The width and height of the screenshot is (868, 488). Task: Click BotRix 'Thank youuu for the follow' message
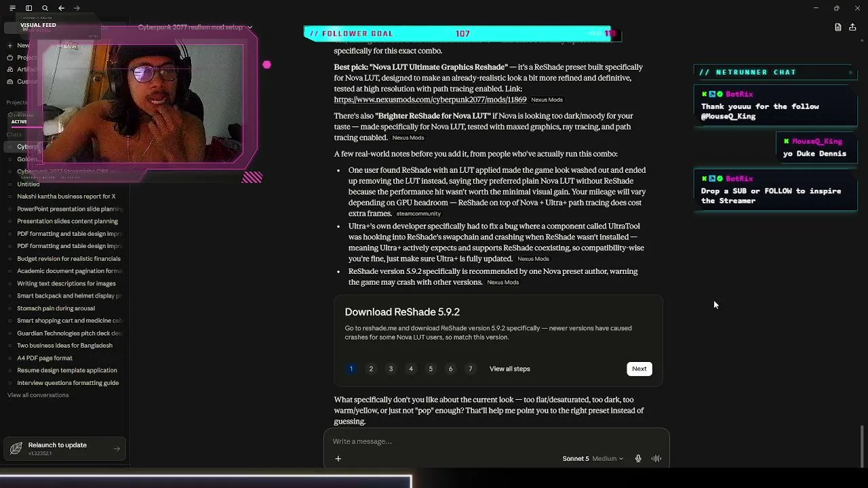tap(775, 106)
